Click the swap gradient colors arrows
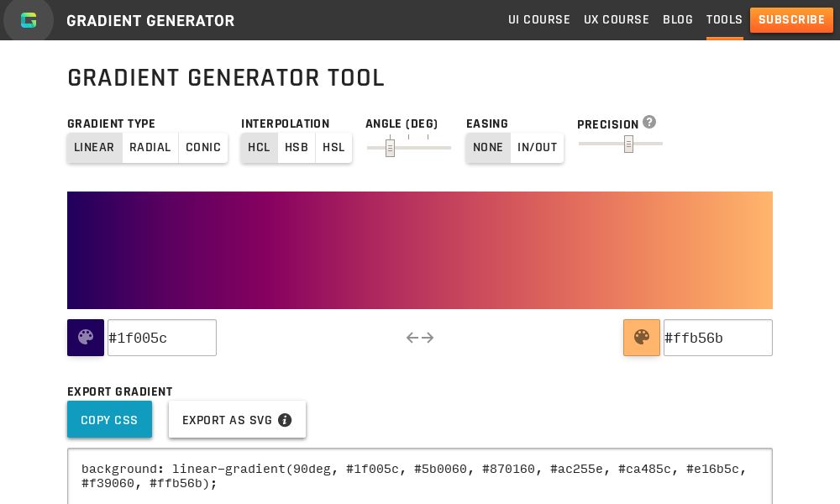Screen dimensions: 840x504 click(x=420, y=338)
